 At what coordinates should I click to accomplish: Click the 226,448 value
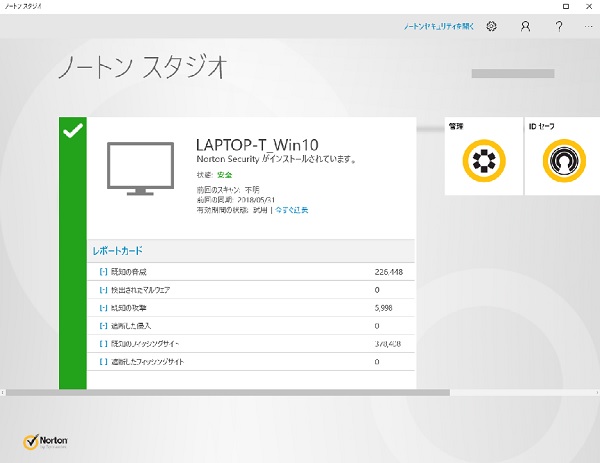tap(388, 272)
